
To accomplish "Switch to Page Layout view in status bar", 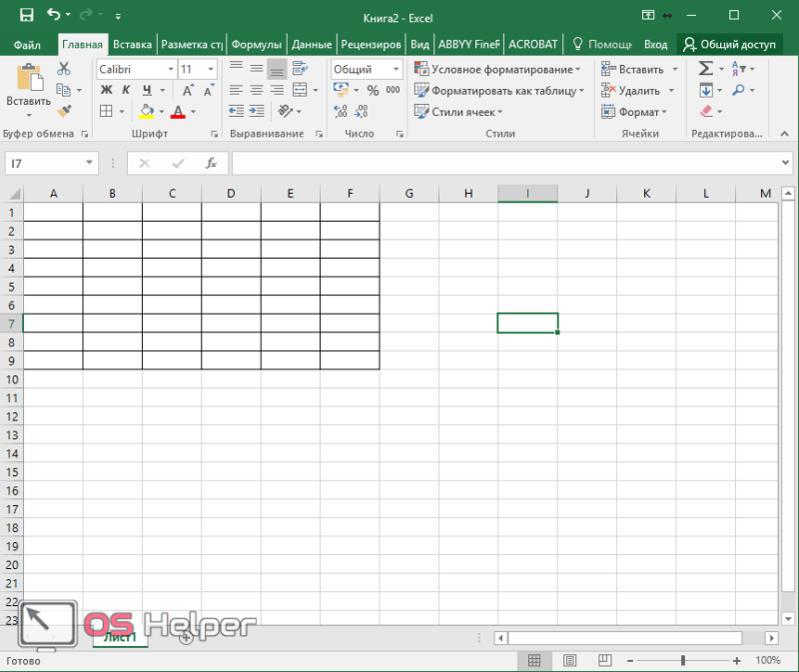I will [569, 661].
